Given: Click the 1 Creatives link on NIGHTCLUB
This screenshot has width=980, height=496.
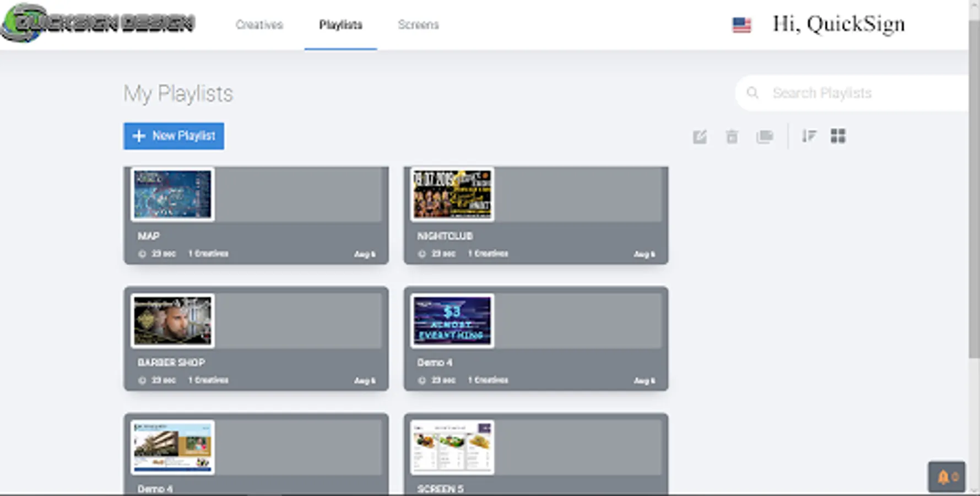Looking at the screenshot, I should [488, 254].
